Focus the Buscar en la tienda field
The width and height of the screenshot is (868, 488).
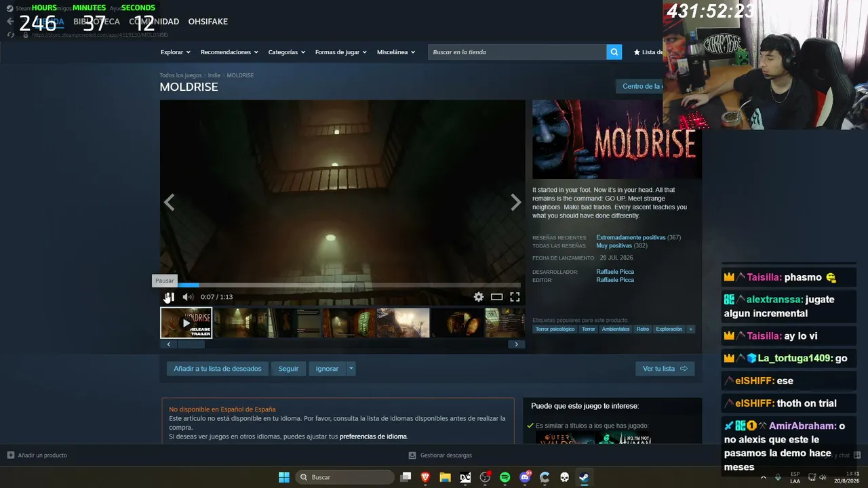tap(517, 52)
